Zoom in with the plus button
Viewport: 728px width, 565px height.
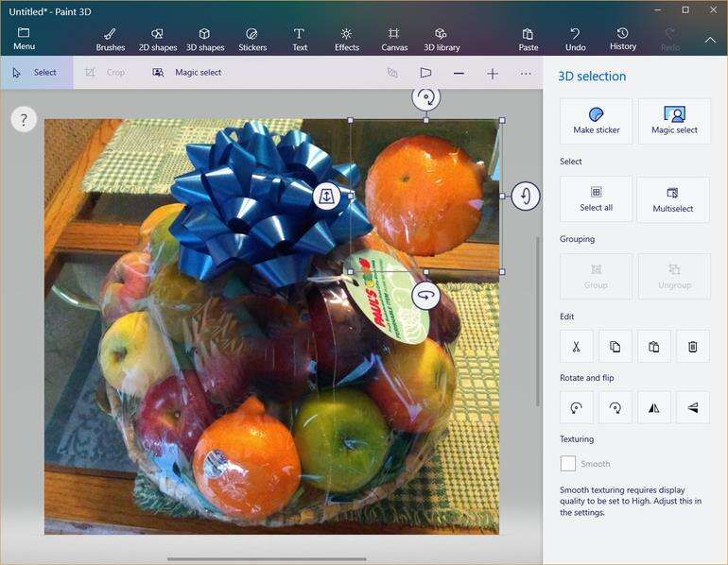pyautogui.click(x=493, y=74)
